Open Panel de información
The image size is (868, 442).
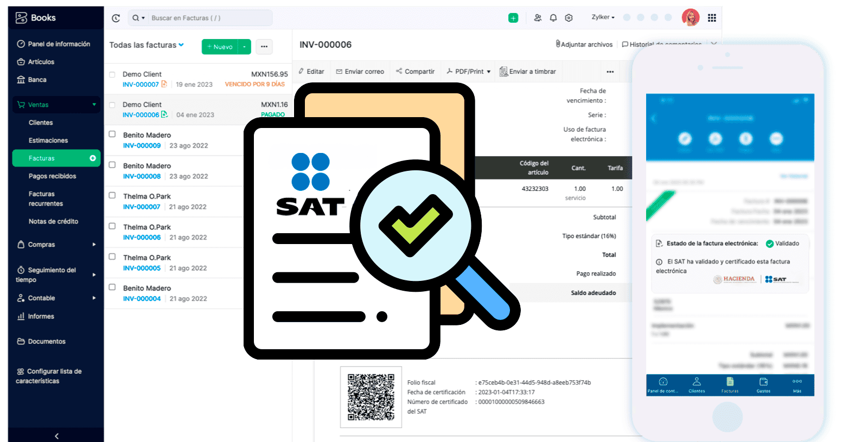coord(54,44)
